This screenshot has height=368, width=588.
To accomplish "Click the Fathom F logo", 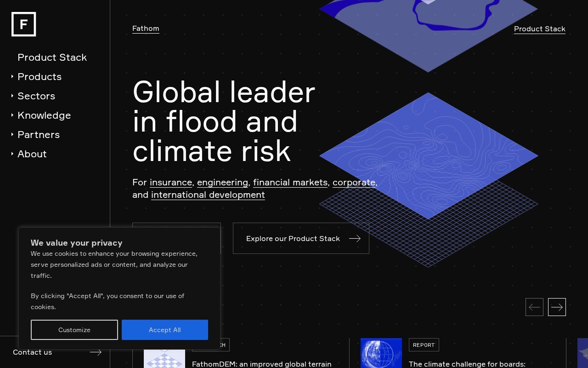I will coord(24,24).
